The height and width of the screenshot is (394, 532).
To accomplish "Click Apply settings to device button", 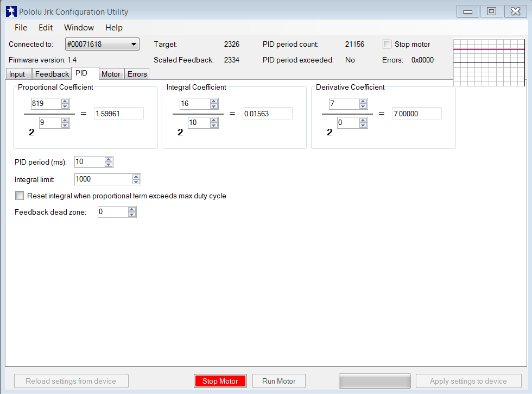I will coord(468,381).
